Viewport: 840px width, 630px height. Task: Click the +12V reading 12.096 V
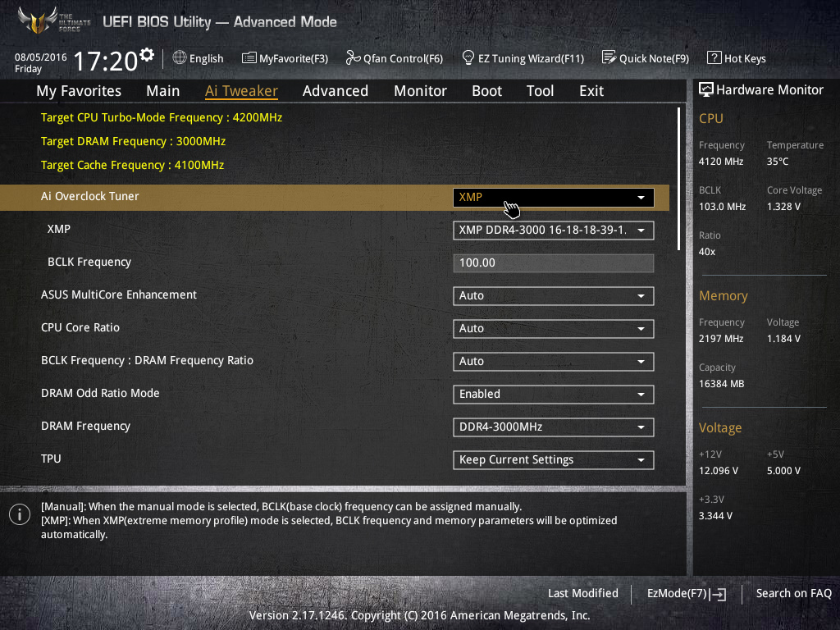tap(719, 471)
